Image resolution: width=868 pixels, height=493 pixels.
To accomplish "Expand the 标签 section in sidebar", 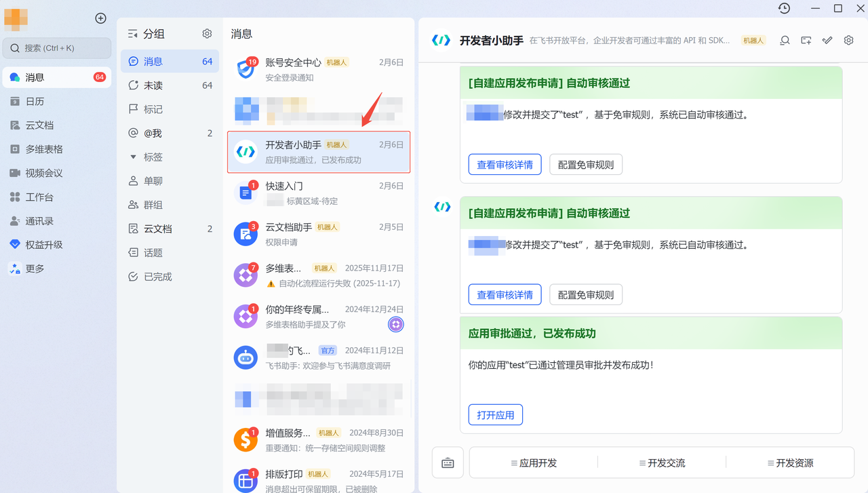I will pos(134,157).
